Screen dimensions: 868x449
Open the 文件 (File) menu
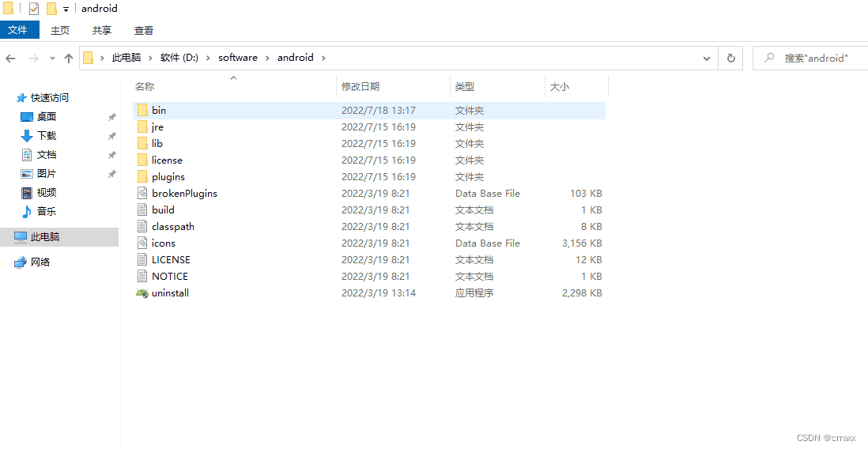coord(20,30)
